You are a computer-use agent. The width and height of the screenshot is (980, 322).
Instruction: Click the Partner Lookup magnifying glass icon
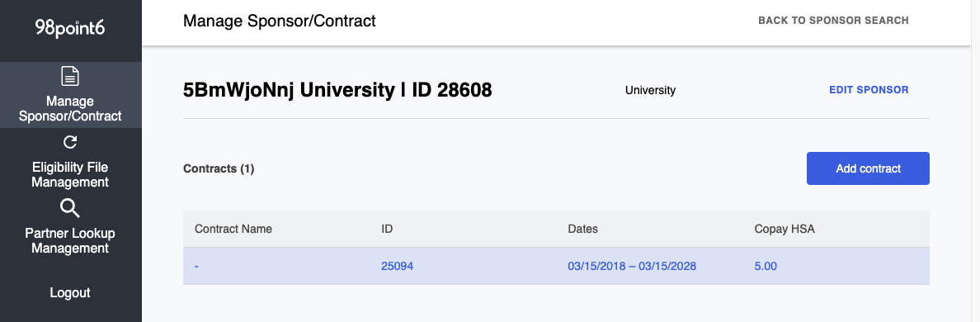(x=70, y=208)
